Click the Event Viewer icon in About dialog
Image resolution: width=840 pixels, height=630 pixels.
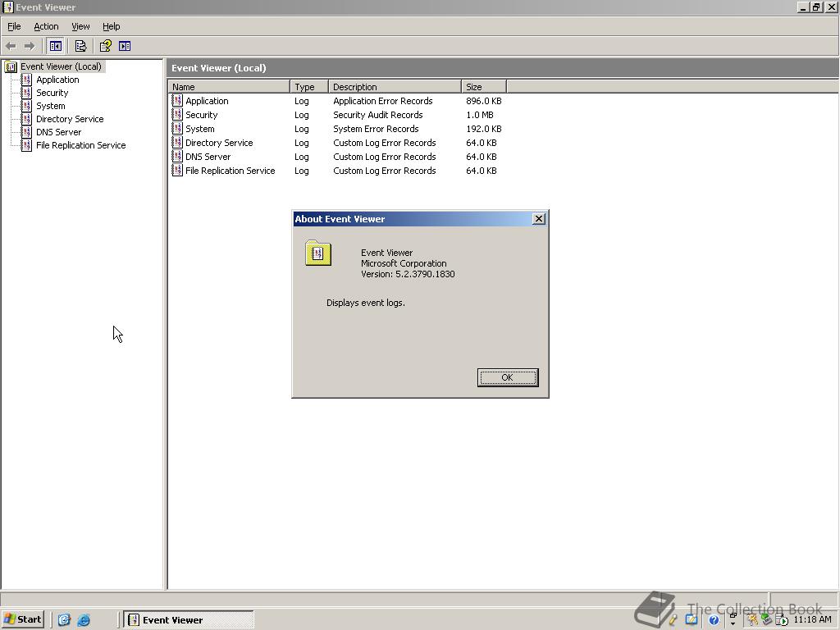[318, 253]
